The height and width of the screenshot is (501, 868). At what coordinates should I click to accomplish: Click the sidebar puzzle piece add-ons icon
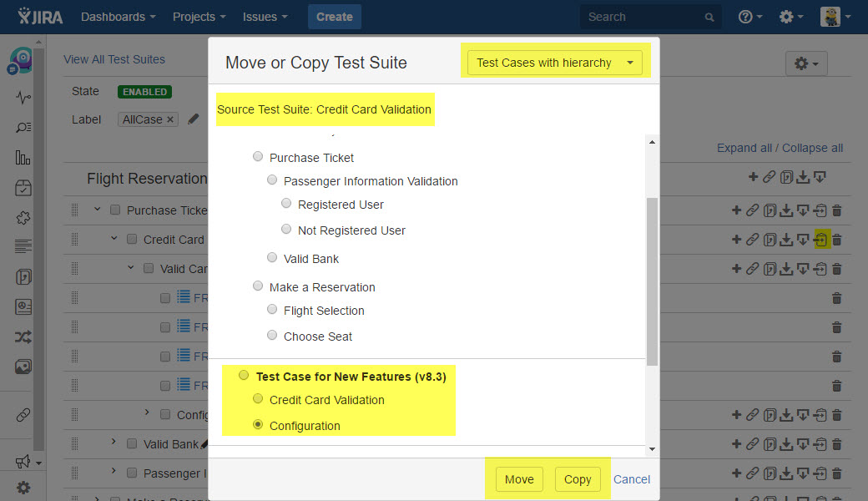coord(23,217)
